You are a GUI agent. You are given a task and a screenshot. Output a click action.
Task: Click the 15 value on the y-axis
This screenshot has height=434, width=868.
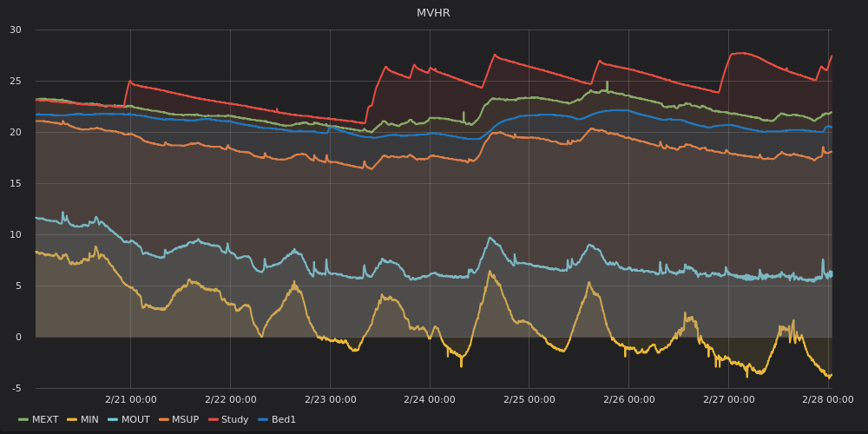pyautogui.click(x=16, y=183)
